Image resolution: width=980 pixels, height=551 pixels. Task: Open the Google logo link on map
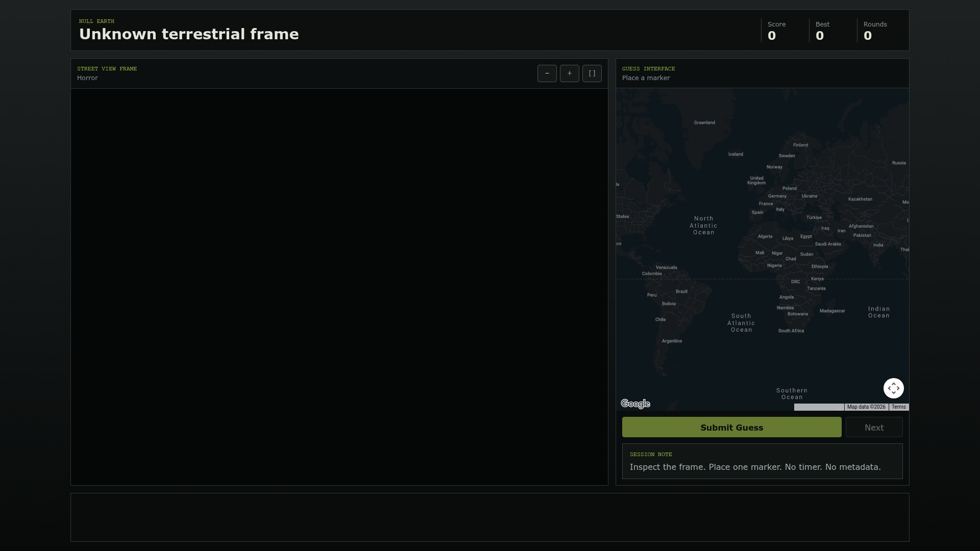pyautogui.click(x=635, y=404)
